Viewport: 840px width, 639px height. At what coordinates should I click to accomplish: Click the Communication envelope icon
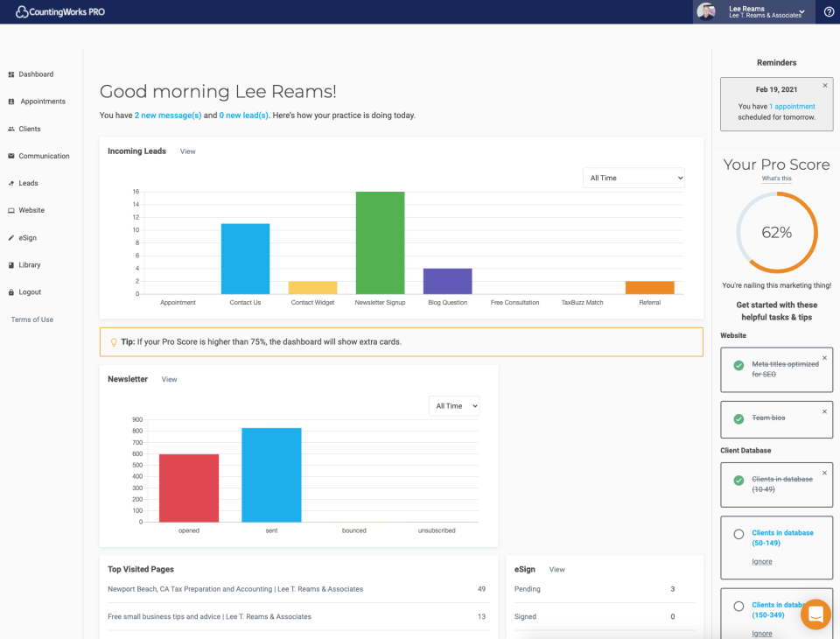[10, 156]
